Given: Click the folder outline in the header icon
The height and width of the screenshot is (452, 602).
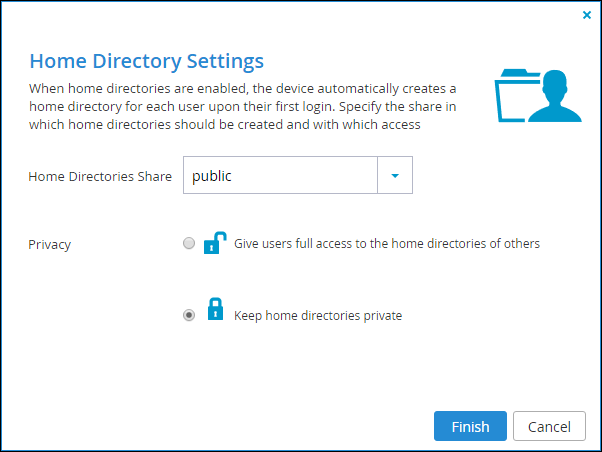Looking at the screenshot, I should 514,96.
